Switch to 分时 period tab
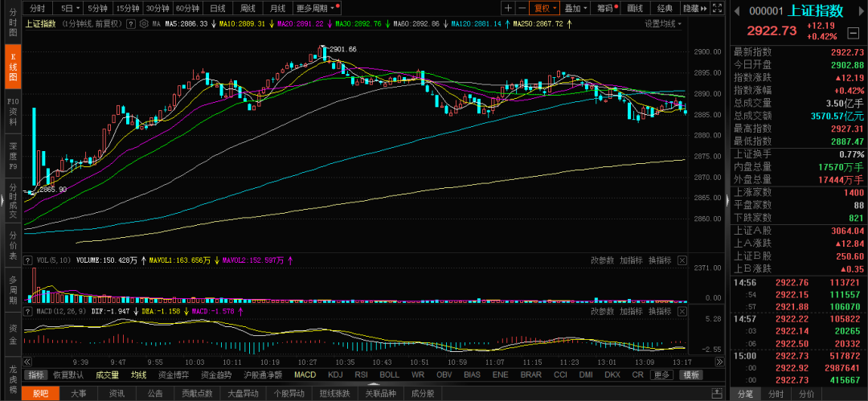The height and width of the screenshot is (401, 868). [39, 8]
